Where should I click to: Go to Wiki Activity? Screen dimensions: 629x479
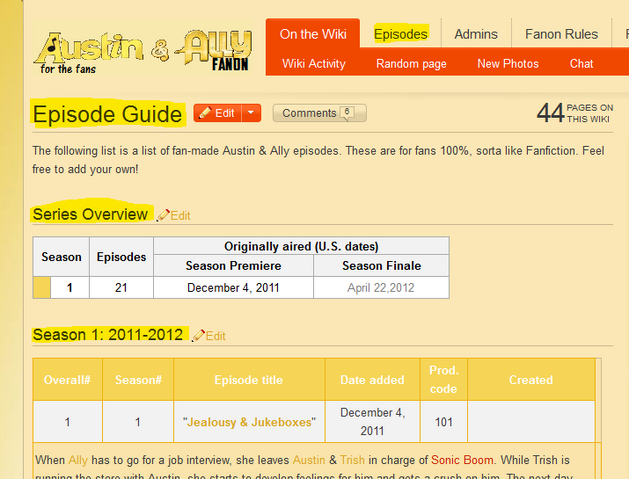(x=314, y=64)
